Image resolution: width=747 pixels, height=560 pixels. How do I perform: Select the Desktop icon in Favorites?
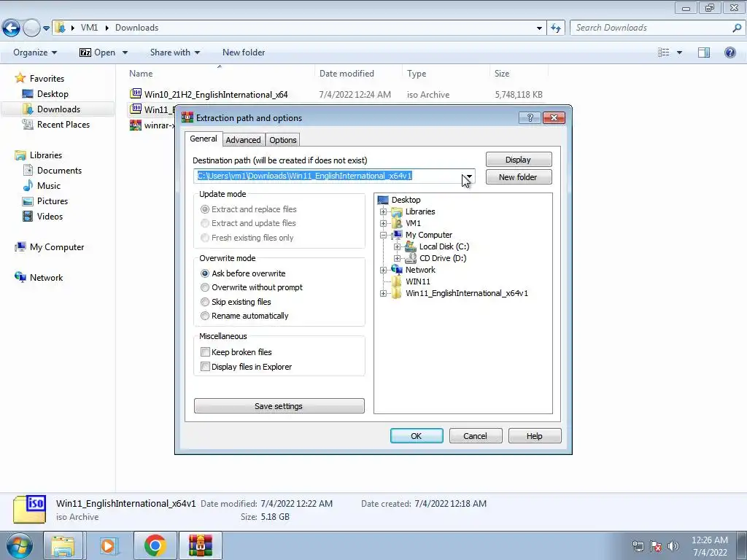point(28,94)
